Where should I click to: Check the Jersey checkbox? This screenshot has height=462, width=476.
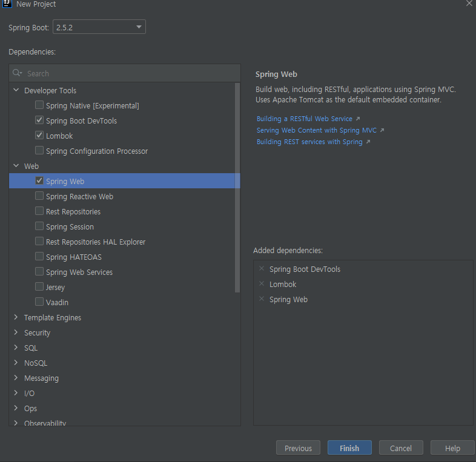coord(39,287)
